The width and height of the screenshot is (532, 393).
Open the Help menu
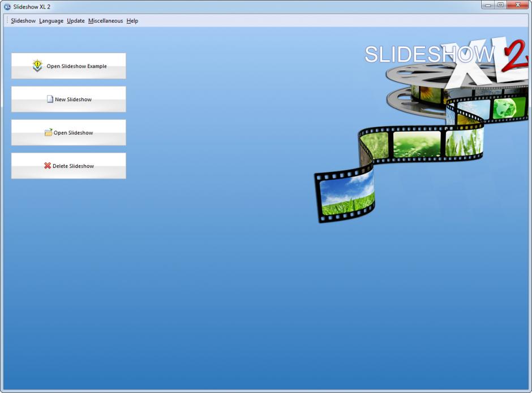pyautogui.click(x=132, y=21)
